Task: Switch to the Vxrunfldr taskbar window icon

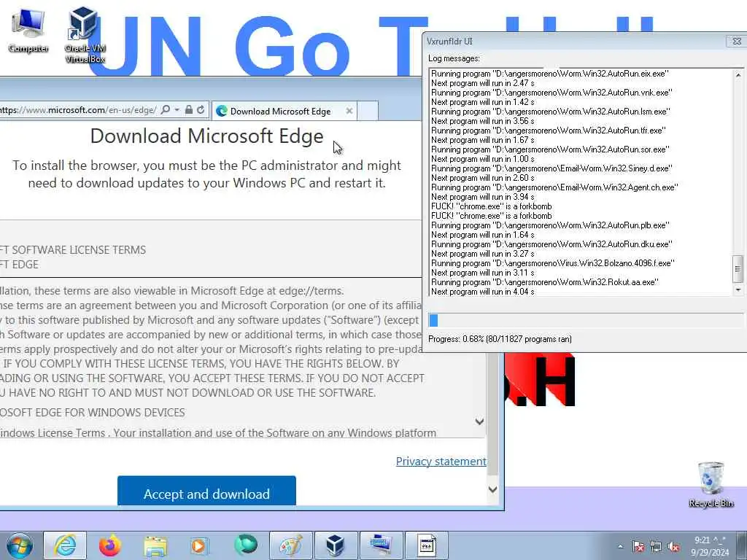Action: tap(426, 545)
